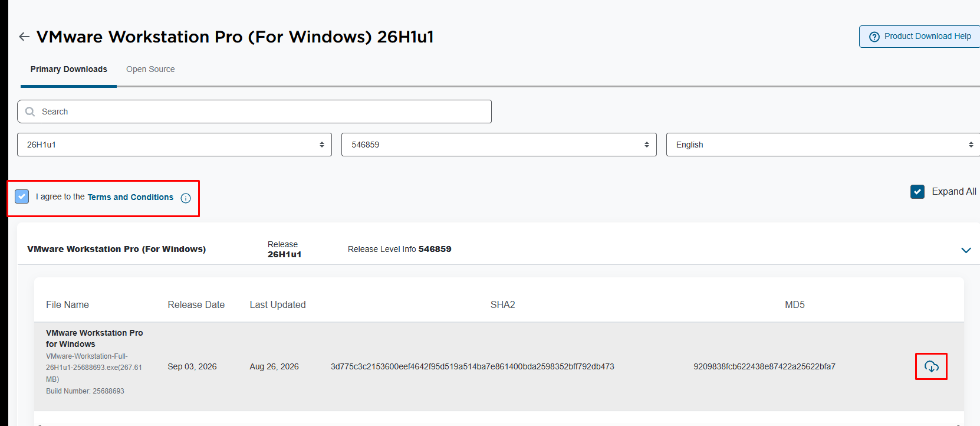
Task: Switch to the Open Source tab
Action: pos(150,69)
